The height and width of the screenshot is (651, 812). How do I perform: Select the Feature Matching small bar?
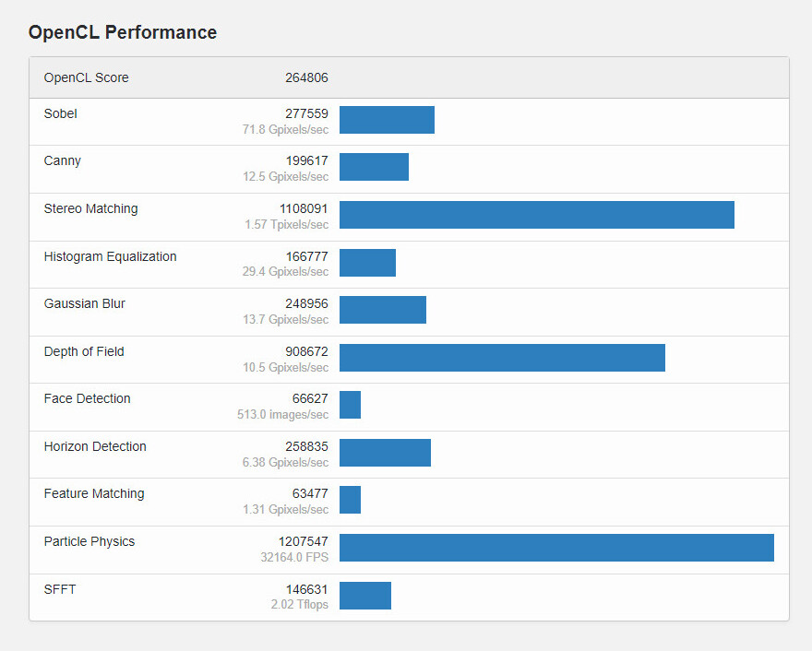click(x=350, y=500)
